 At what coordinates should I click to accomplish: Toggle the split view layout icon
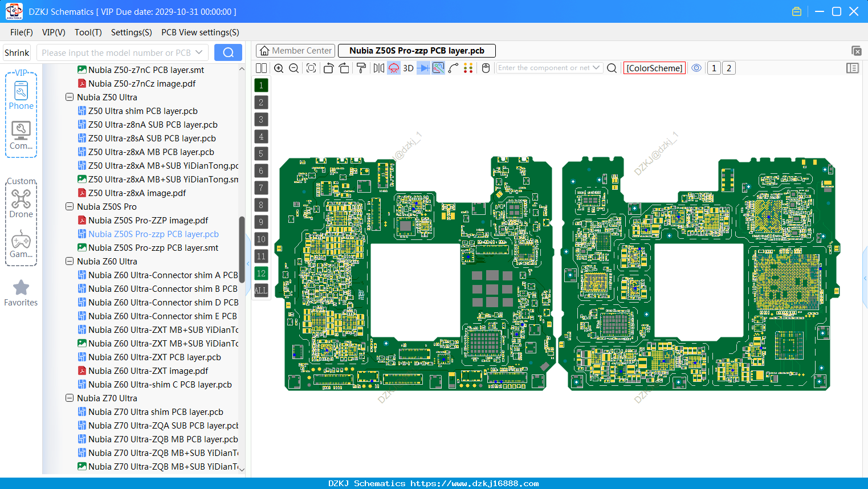[261, 68]
